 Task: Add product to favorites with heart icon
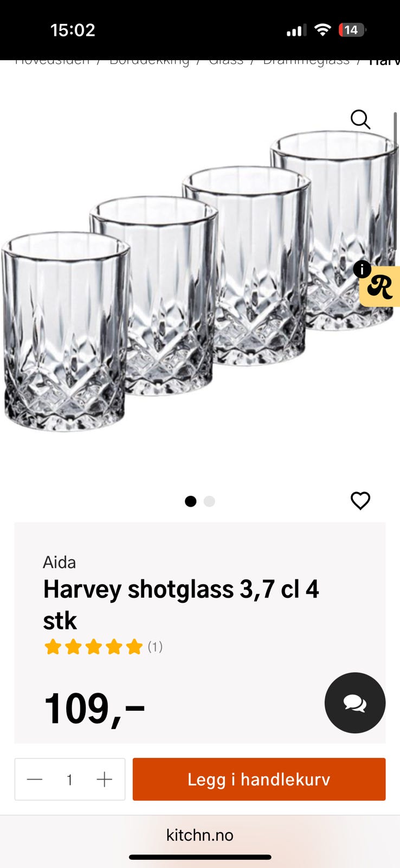tap(360, 501)
